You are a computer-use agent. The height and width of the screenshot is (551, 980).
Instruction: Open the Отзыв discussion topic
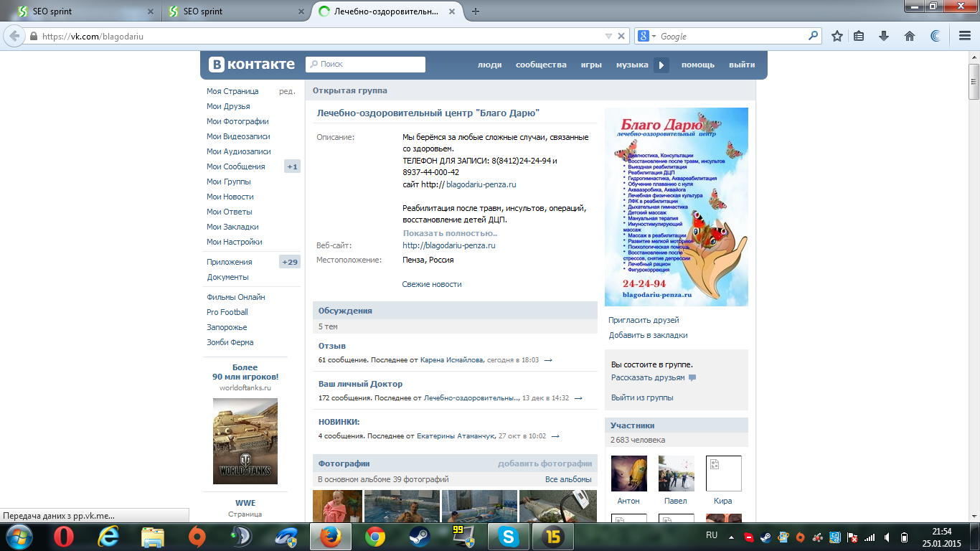tap(332, 346)
